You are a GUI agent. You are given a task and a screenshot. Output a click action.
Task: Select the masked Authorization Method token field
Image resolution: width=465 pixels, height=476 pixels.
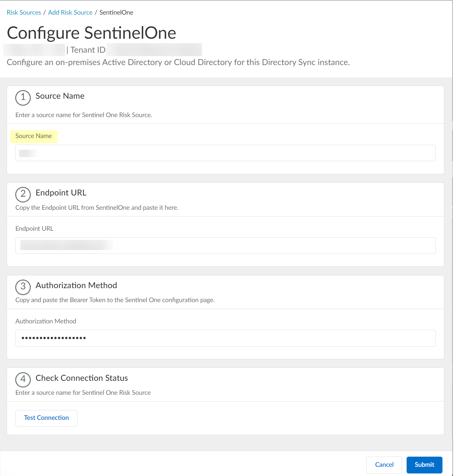point(225,338)
